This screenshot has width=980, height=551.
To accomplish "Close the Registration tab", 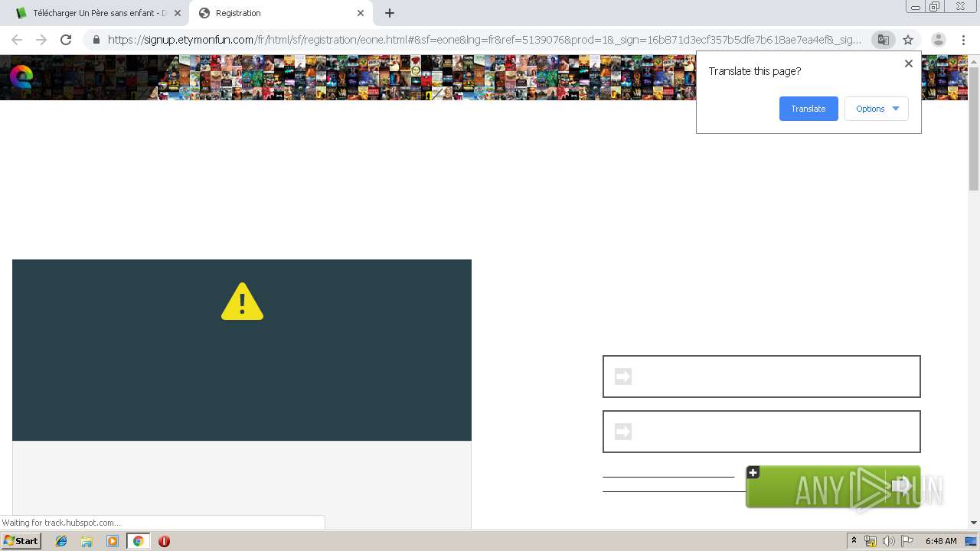I will click(x=361, y=13).
